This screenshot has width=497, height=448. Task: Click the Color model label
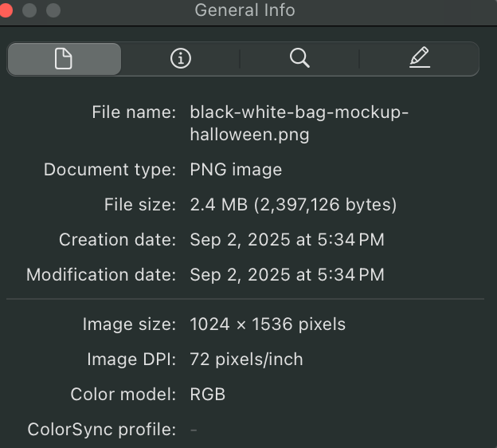(123, 395)
